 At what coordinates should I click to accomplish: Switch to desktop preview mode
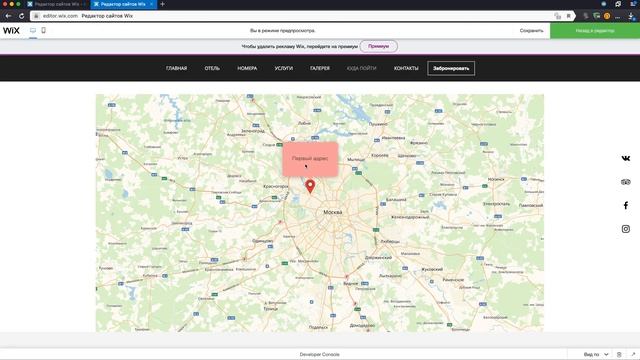[x=33, y=30]
